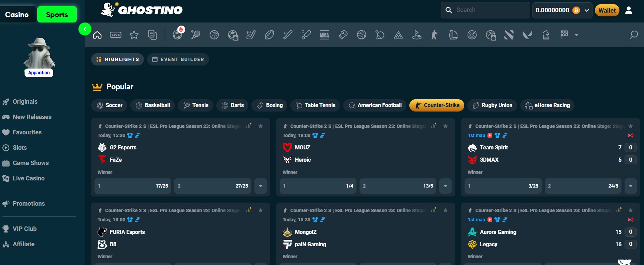Open the Wallet button

tap(607, 10)
